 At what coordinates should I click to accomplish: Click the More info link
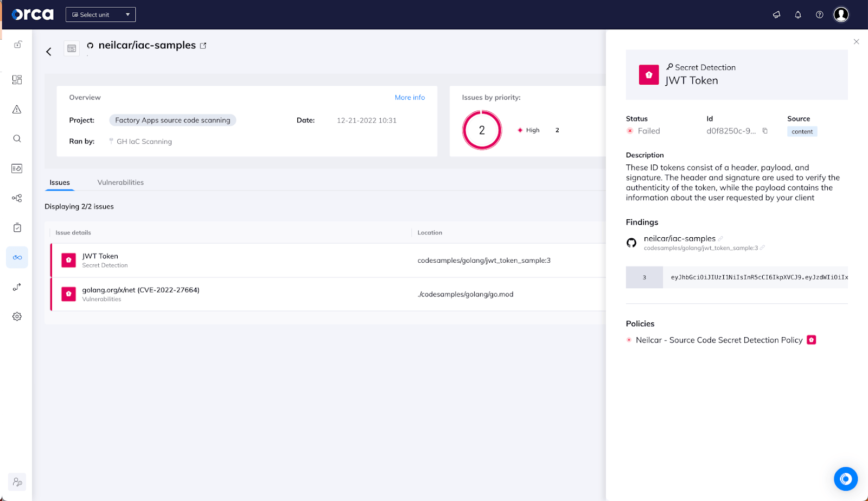410,97
